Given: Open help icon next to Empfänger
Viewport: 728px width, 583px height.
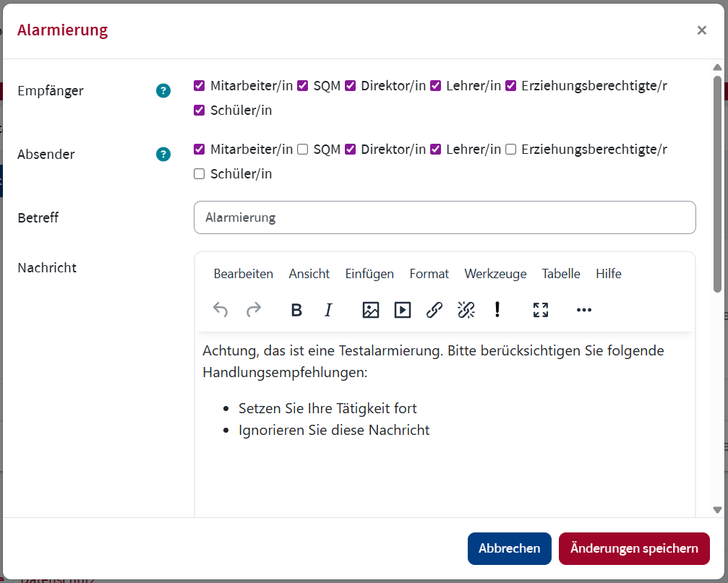Looking at the screenshot, I should click(x=163, y=91).
